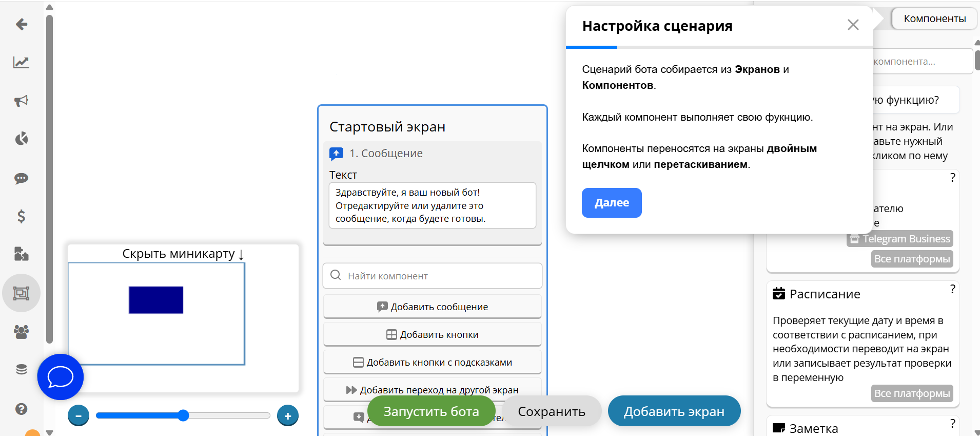Click the 'Запустить бота' button
Screen dimensions: 980x436
[x=432, y=411]
